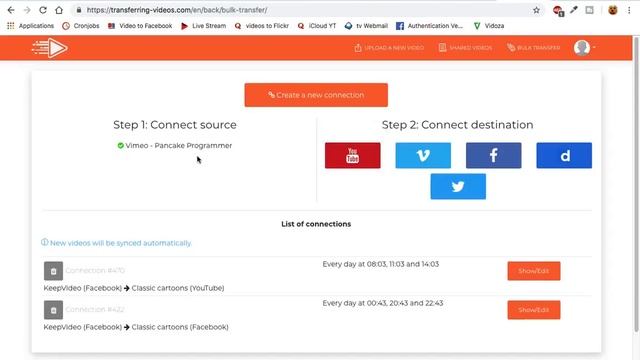Select YouTube as the destination
This screenshot has width=640, height=360.
click(x=353, y=156)
